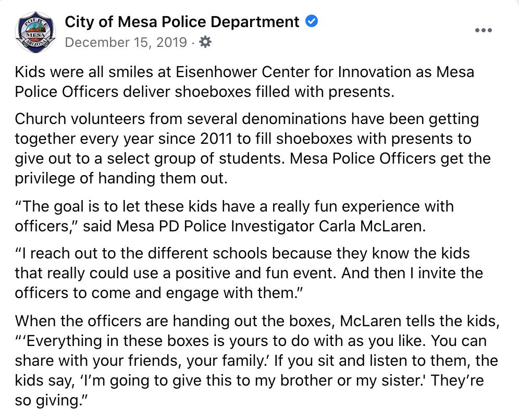
Task: Click the name 'Carla McLaren' in the post
Action: pyautogui.click(x=372, y=226)
